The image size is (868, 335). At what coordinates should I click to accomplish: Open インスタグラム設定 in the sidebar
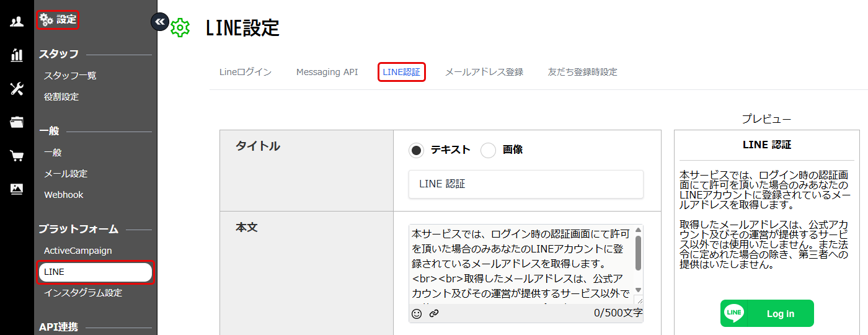[x=83, y=293]
